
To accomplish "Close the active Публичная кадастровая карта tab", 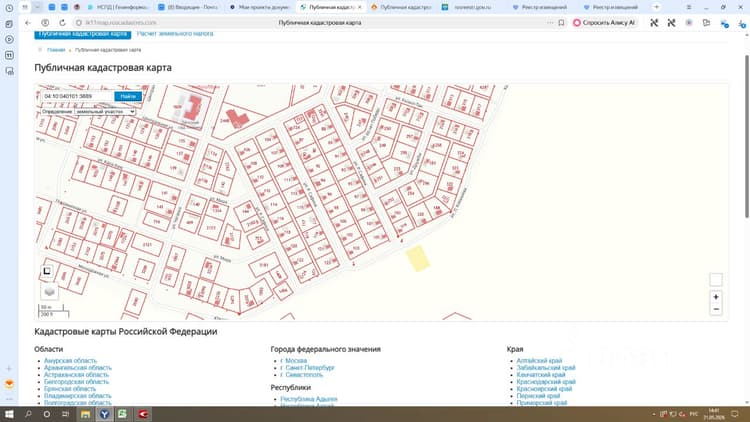I will coord(360,7).
